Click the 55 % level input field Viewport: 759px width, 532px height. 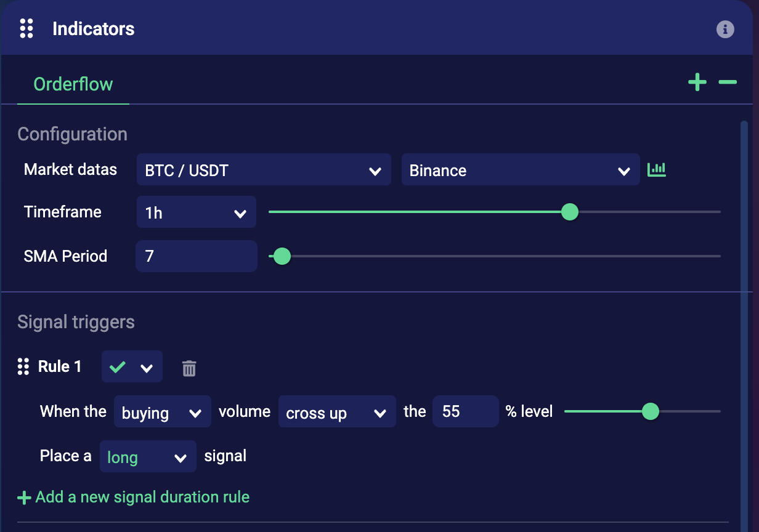465,411
